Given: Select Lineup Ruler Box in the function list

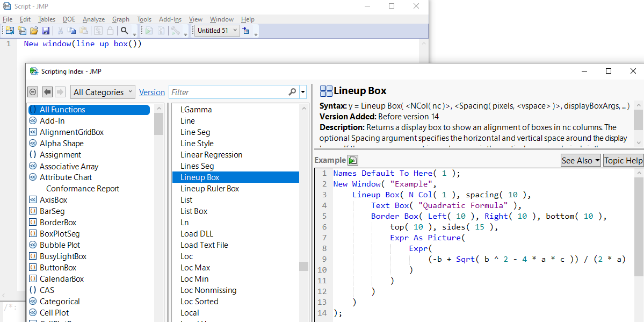Looking at the screenshot, I should 209,189.
